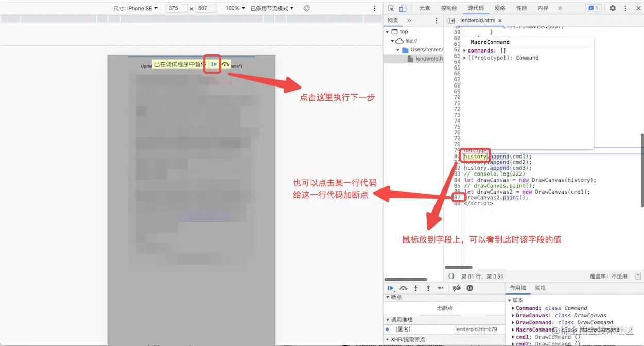The height and width of the screenshot is (346, 644).
Task: Open the issues counter badge
Action: 593,8
